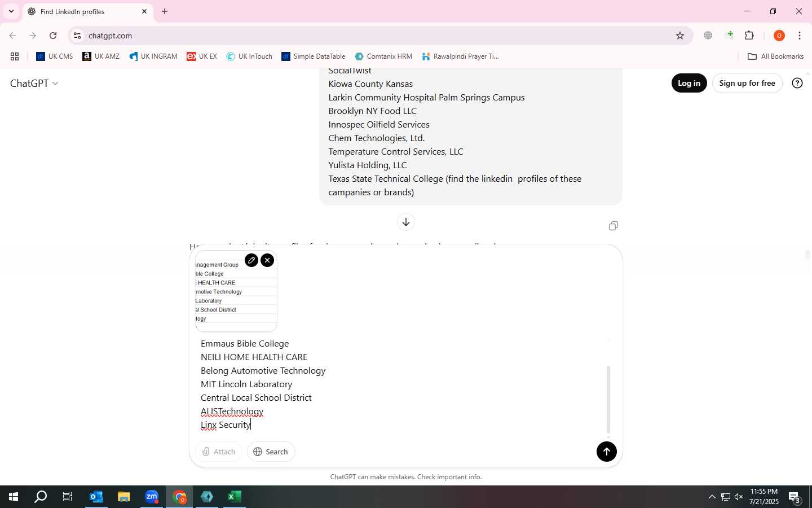Open UK InTouch bookmark

[x=249, y=56]
